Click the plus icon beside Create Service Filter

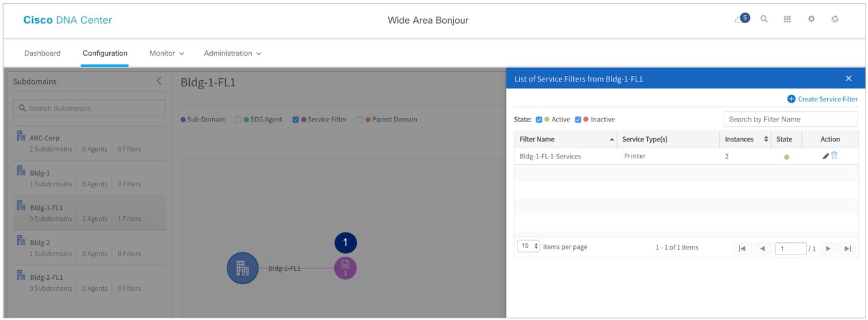(791, 99)
